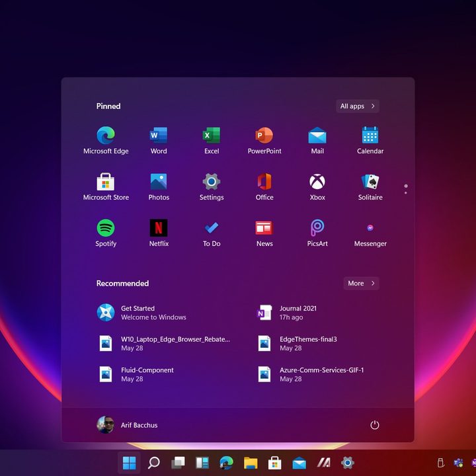476x476 pixels.
Task: Open the To Do app
Action: 212,233
